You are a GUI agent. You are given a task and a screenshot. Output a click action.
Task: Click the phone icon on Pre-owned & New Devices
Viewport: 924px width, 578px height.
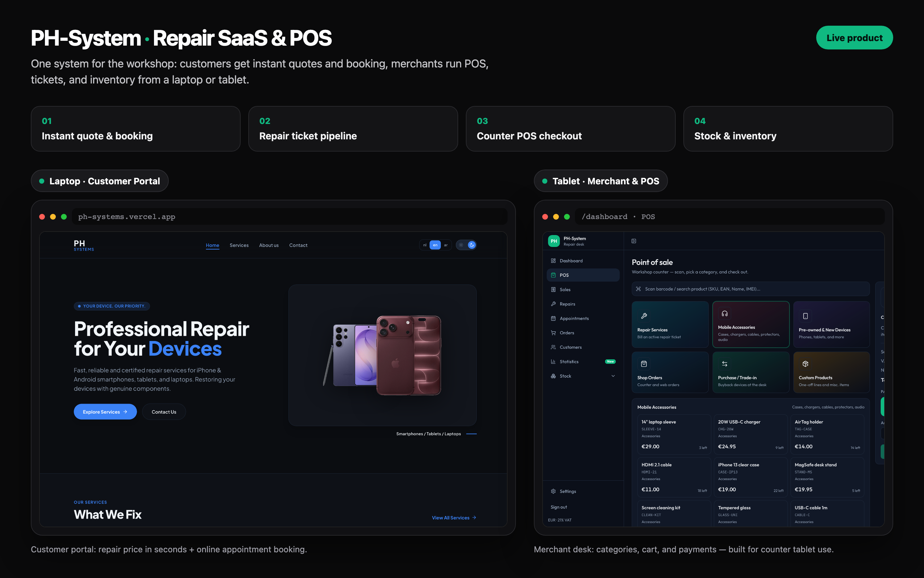[805, 316]
